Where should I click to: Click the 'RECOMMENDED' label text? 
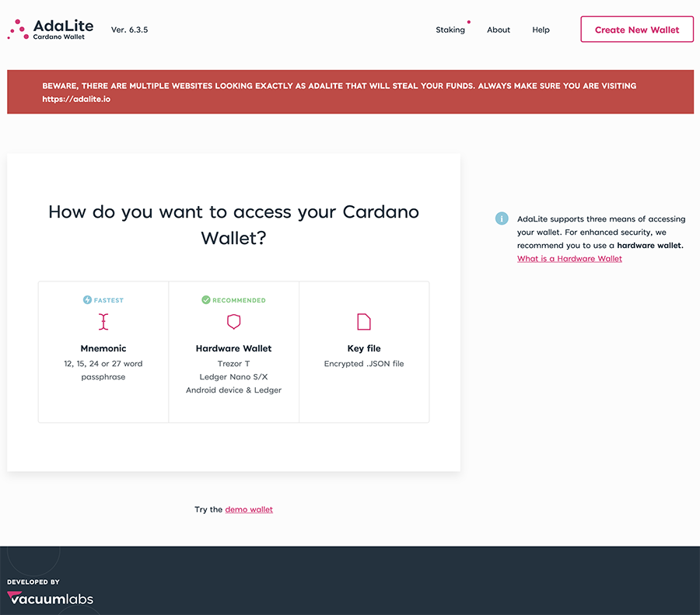tap(239, 300)
